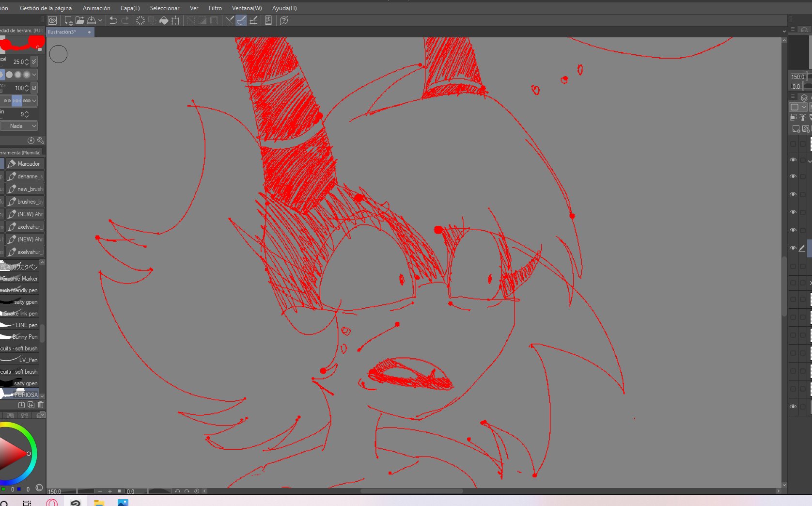Click the Open file folder icon
The image size is (812, 506).
(79, 20)
